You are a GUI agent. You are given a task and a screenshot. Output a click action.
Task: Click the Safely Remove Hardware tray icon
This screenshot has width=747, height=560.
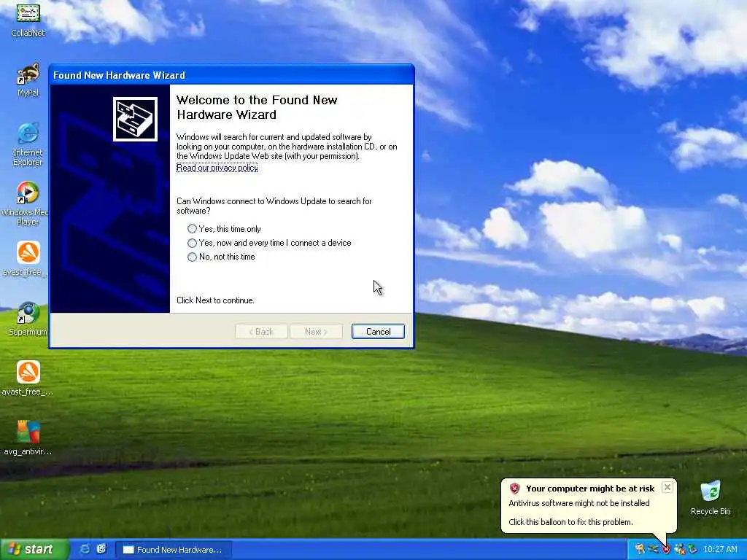pyautogui.click(x=693, y=549)
